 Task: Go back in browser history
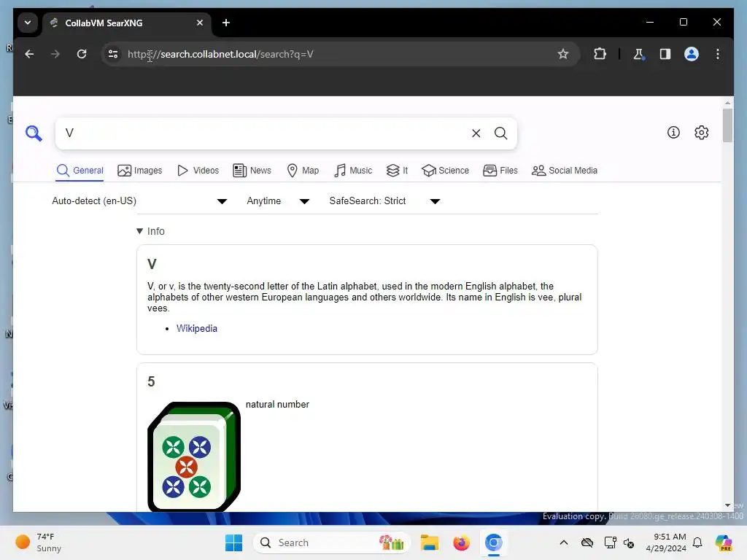tap(29, 54)
